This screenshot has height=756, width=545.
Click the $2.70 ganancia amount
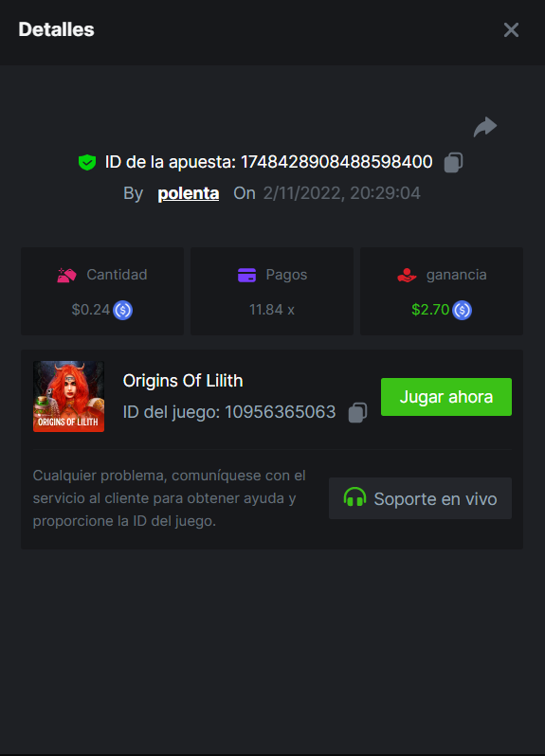point(430,310)
